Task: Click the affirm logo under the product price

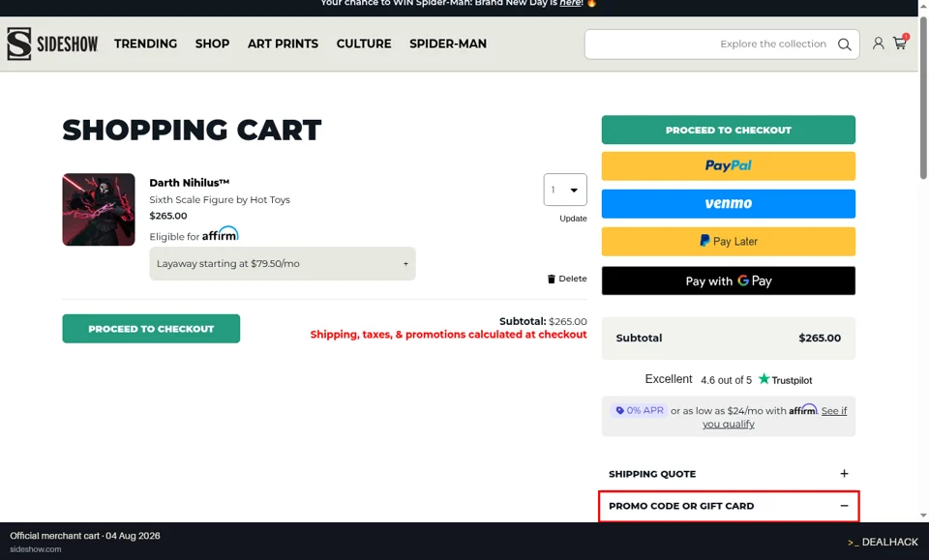Action: (x=221, y=234)
